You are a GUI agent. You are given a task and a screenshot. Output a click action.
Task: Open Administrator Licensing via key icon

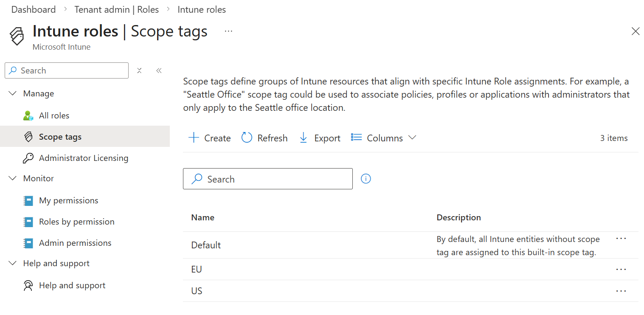[x=28, y=157]
